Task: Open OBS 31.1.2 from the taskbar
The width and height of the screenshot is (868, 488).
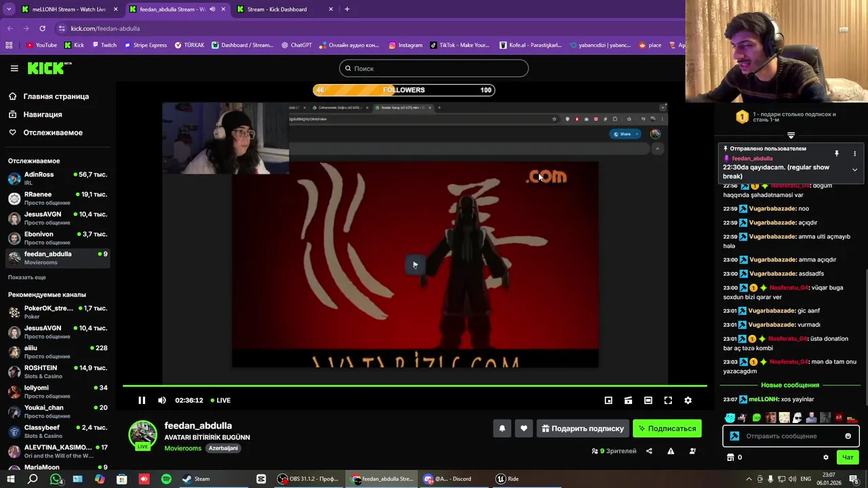Action: (x=307, y=479)
